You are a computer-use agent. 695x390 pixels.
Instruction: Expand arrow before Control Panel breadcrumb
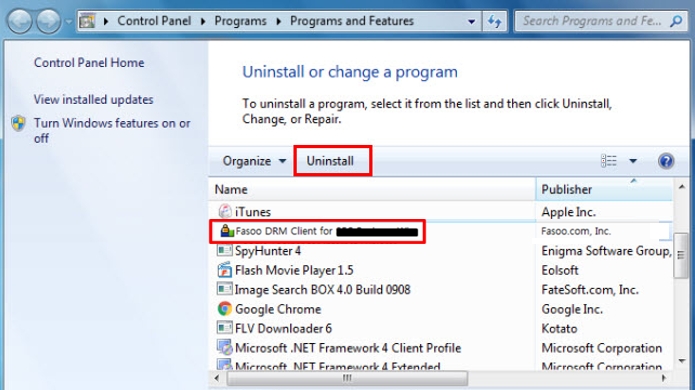pyautogui.click(x=106, y=21)
